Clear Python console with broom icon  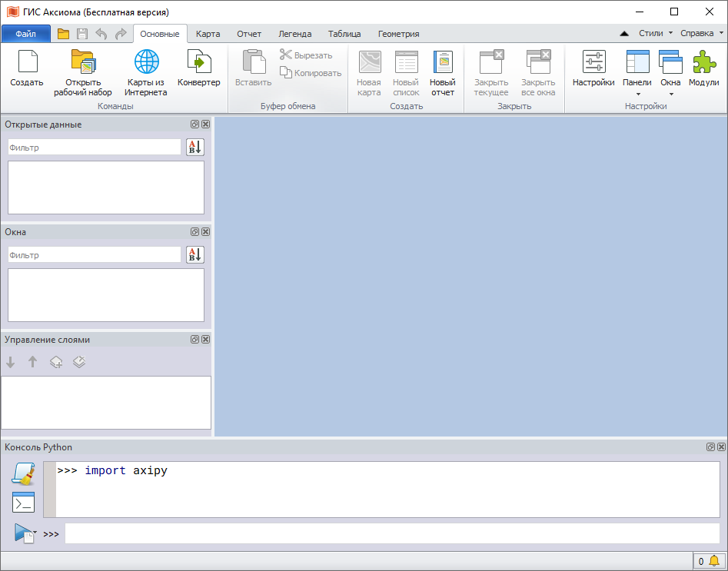24,474
